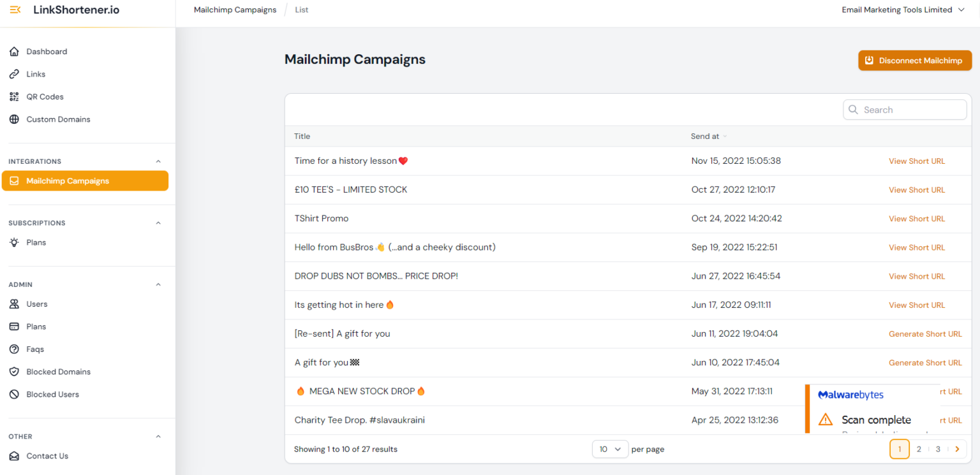The height and width of the screenshot is (475, 980).
Task: Open QR Codes via its icon
Action: coord(14,97)
